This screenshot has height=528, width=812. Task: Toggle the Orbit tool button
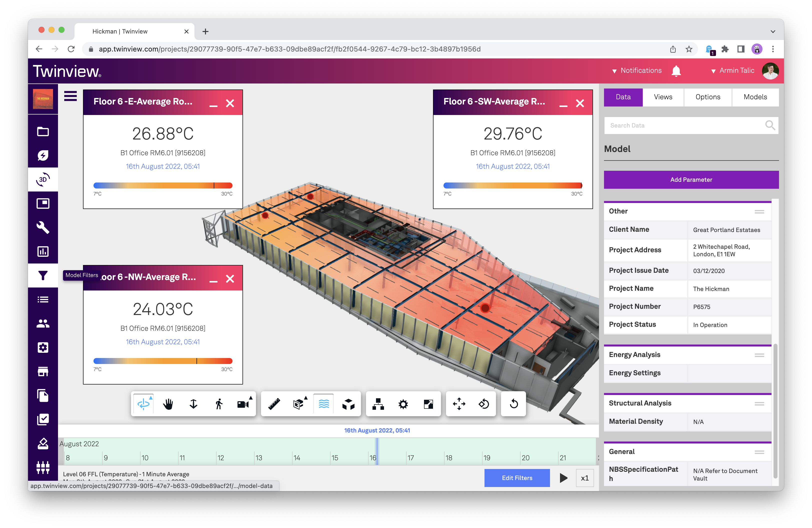[x=143, y=404]
